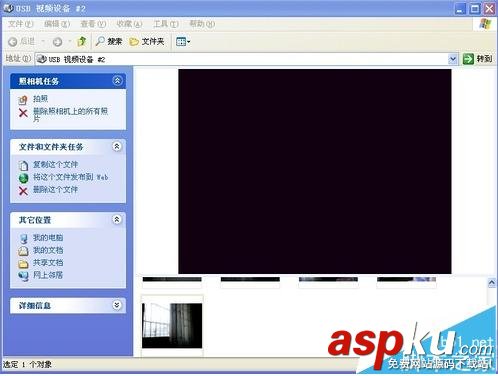The width and height of the screenshot is (498, 376).
Task: Go up one folder level
Action: pyautogui.click(x=82, y=41)
